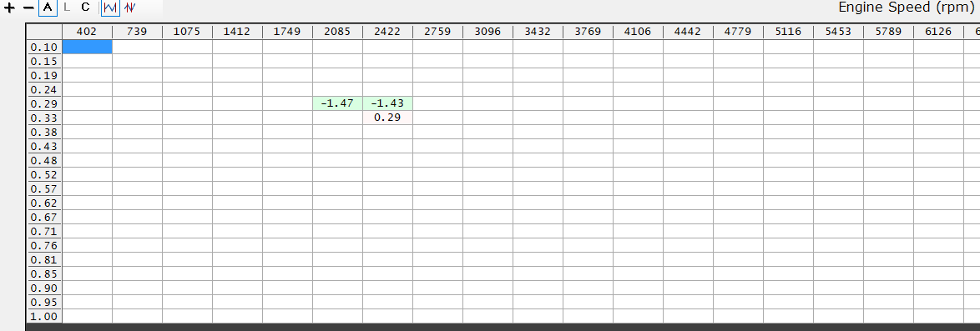Select row header 0.19
Viewport: 980px width, 331px height.
[44, 76]
